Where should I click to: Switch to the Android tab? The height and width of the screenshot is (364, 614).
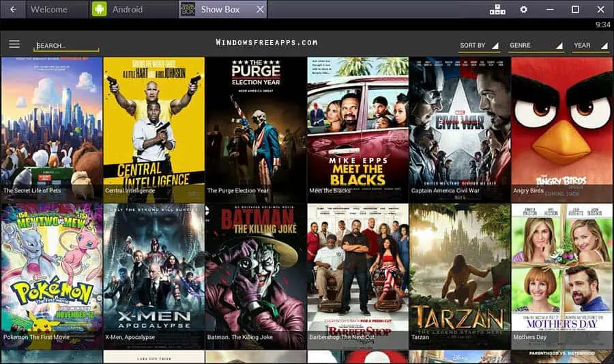(x=134, y=10)
